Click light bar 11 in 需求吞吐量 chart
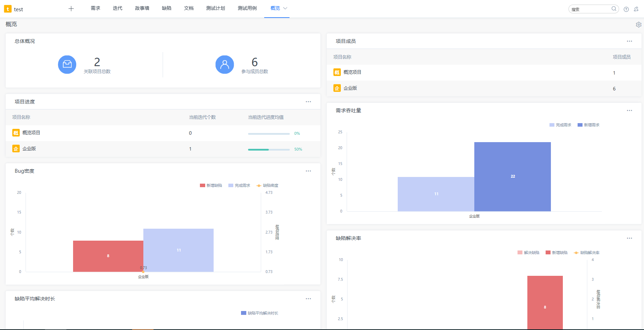 (x=436, y=194)
